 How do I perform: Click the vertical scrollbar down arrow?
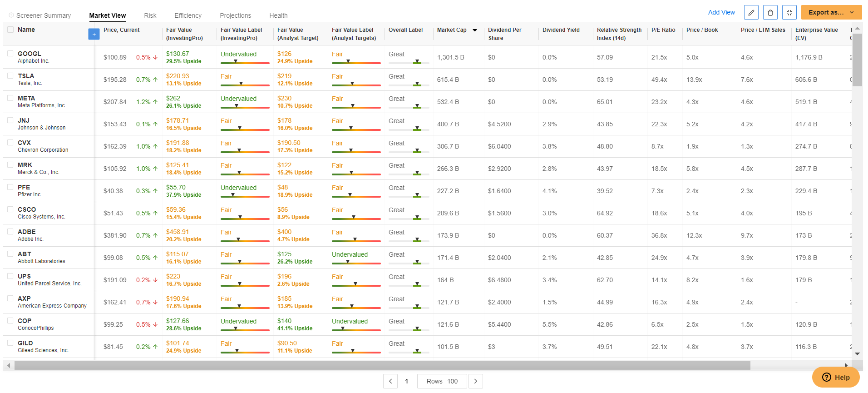(857, 354)
